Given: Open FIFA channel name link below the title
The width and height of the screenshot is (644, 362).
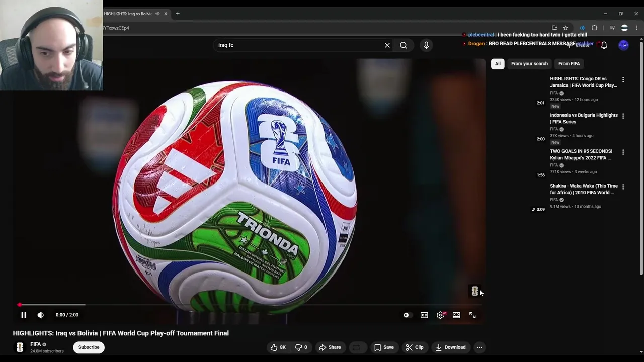Looking at the screenshot, I should click(35, 344).
